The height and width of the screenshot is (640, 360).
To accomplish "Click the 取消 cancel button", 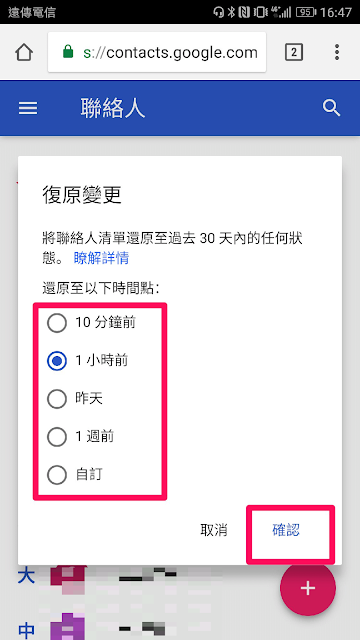I will click(214, 530).
